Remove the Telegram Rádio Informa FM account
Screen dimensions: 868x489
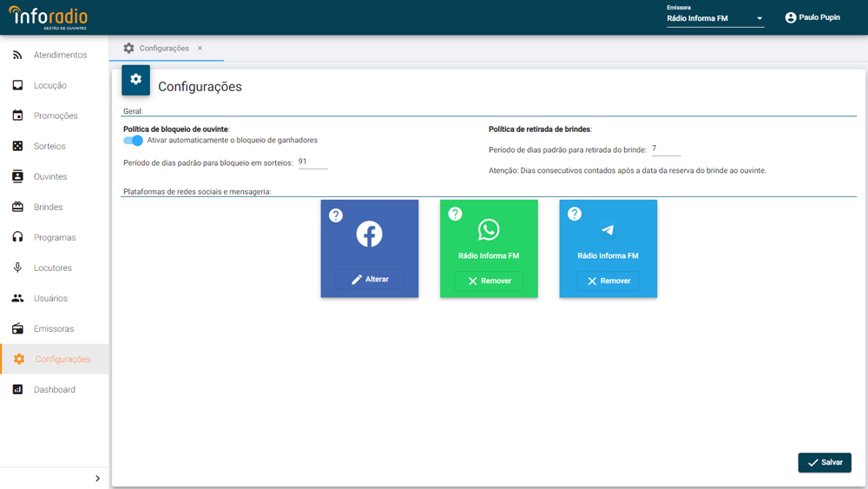608,281
